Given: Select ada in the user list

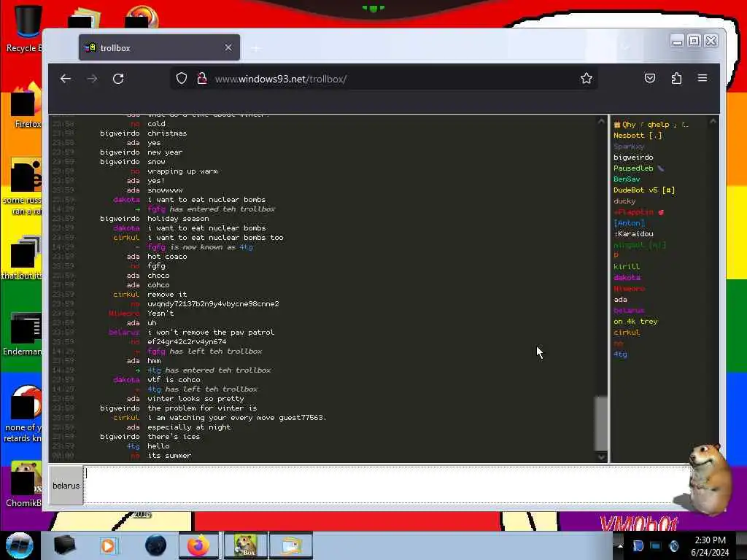Looking at the screenshot, I should pos(620,300).
